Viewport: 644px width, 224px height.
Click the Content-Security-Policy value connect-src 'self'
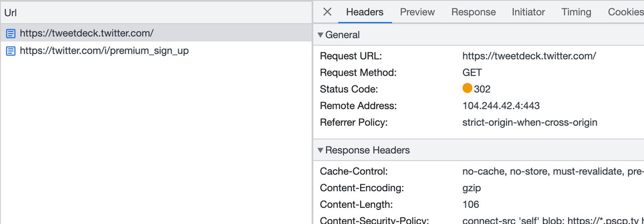[553, 220]
